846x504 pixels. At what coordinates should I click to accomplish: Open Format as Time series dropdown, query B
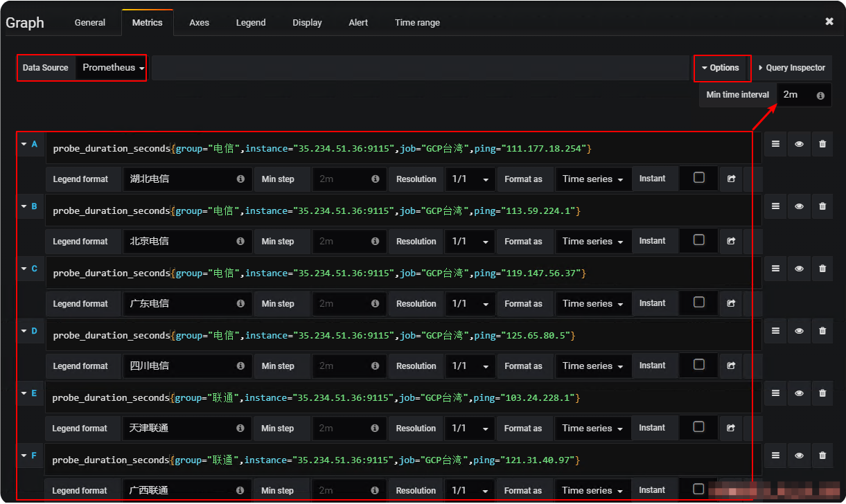pos(593,241)
